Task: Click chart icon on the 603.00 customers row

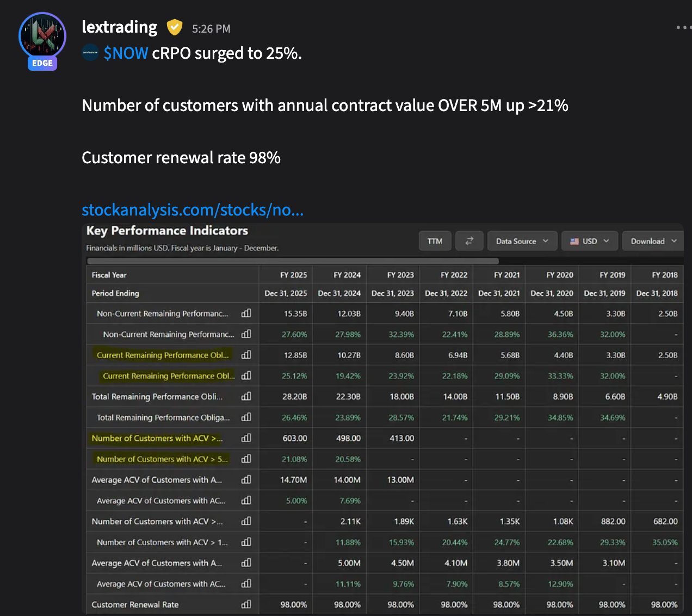Action: pyautogui.click(x=246, y=438)
